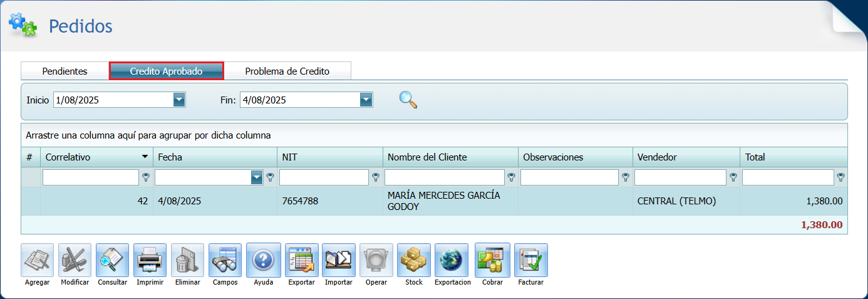The width and height of the screenshot is (868, 299).
Task: Click the Exportar icon
Action: point(301,260)
